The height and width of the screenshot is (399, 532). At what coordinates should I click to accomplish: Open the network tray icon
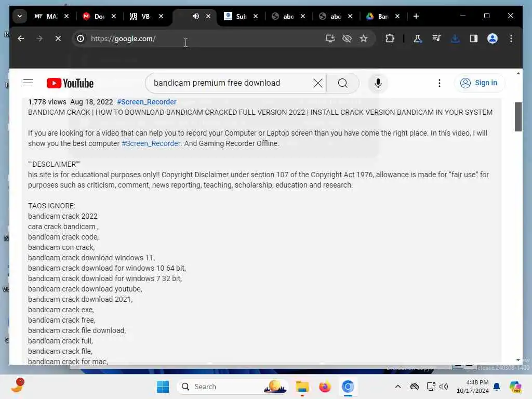click(x=431, y=387)
